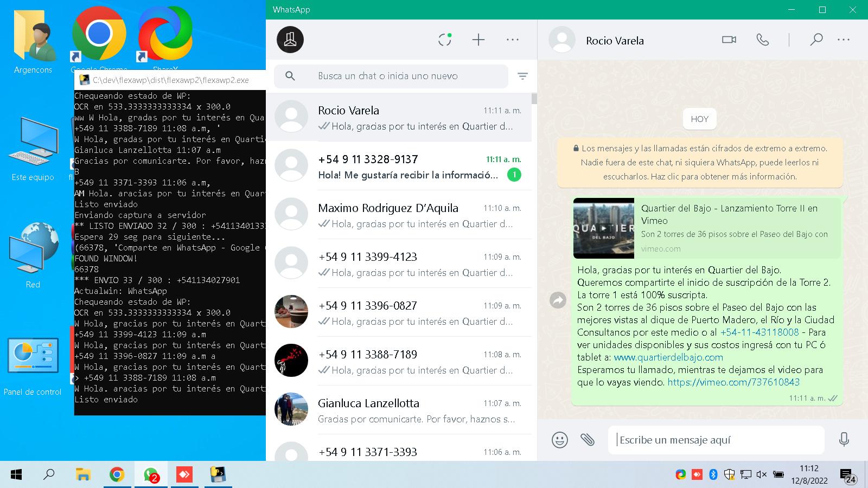This screenshot has height=488, width=868.
Task: Open emoji picker in message bar
Action: click(559, 440)
